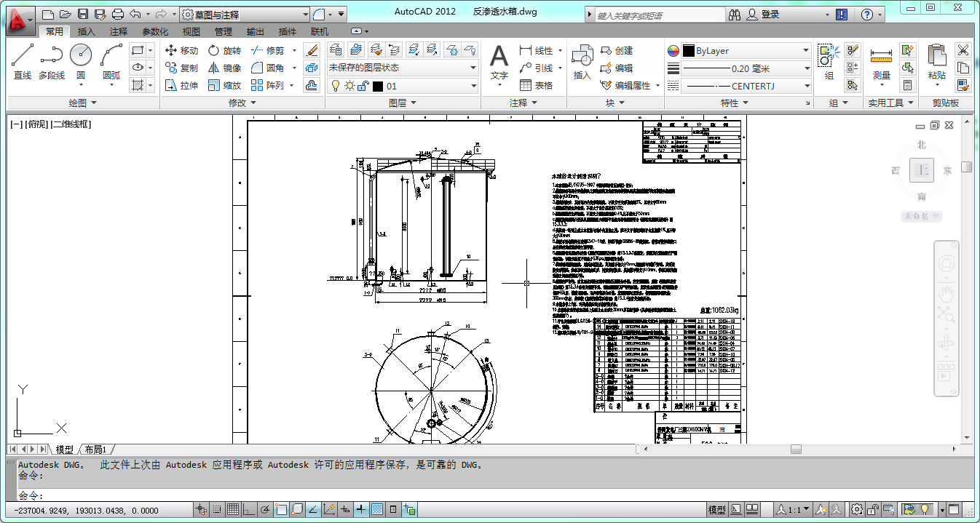Click the 插入 (Insert block) button

tap(582, 62)
